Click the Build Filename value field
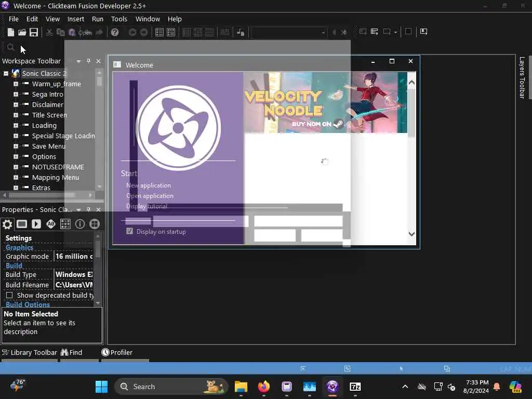Screen dimensions: 532x399 tap(74, 285)
